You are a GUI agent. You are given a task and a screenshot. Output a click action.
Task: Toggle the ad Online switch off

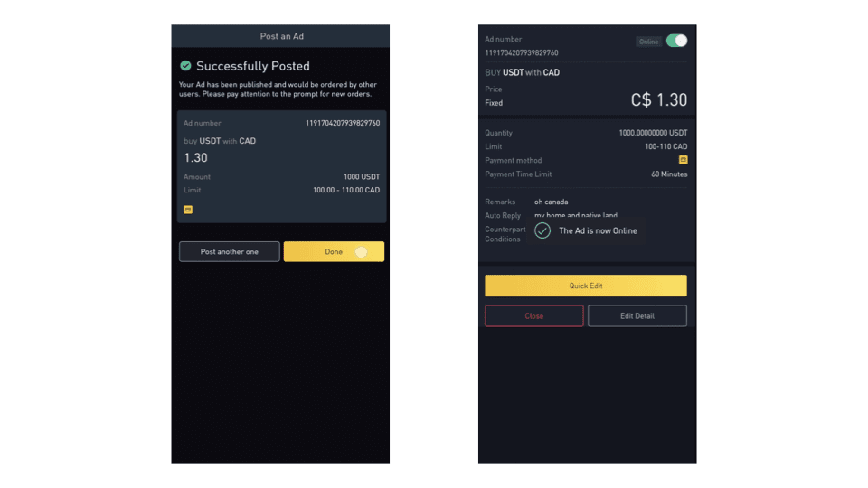point(676,41)
